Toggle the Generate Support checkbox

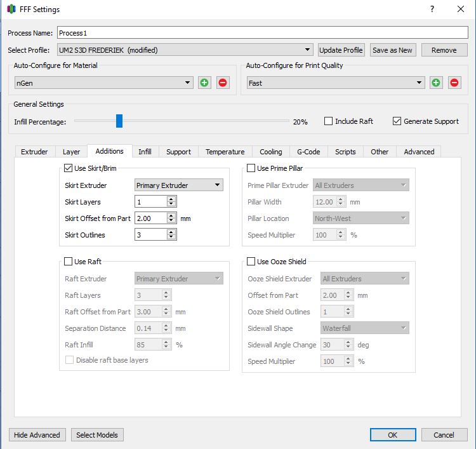click(397, 121)
